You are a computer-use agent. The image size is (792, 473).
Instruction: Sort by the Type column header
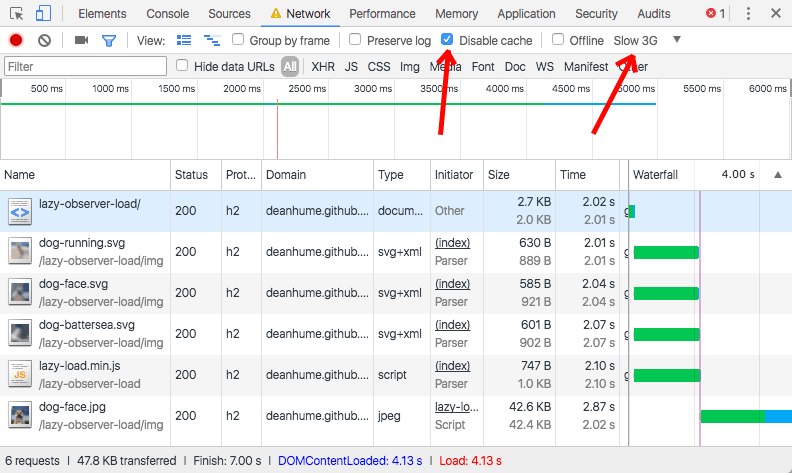(402, 175)
